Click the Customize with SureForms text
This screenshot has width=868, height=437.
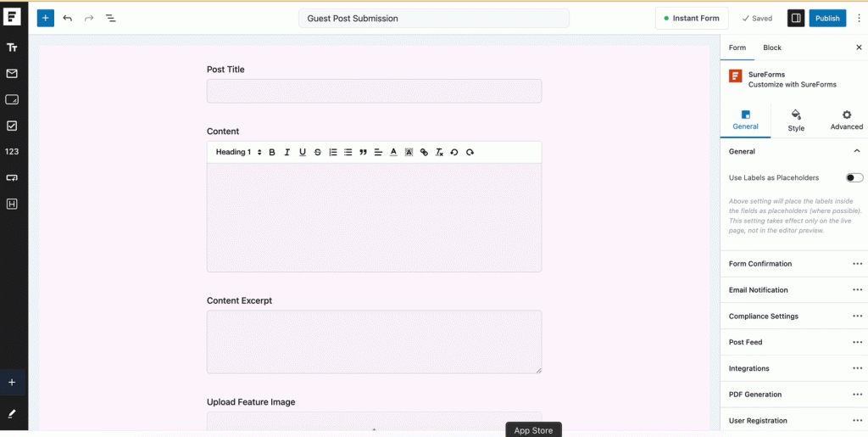click(x=793, y=85)
